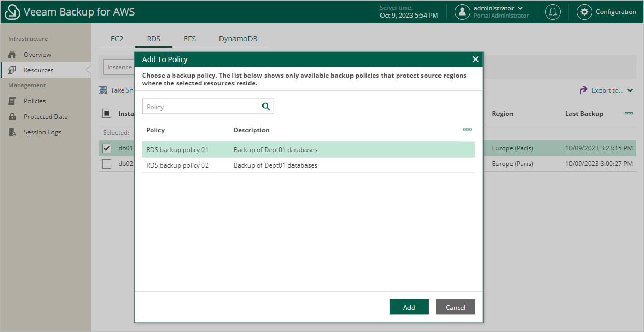Select RDS backup policy 01 row
Viewport: 644px width, 332px height.
[x=309, y=150]
